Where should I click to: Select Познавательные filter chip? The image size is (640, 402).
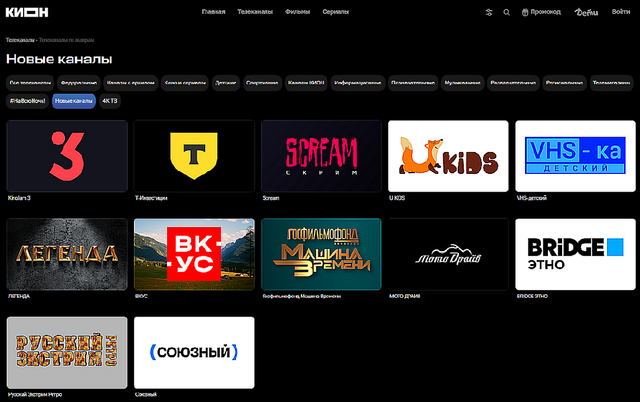point(413,83)
